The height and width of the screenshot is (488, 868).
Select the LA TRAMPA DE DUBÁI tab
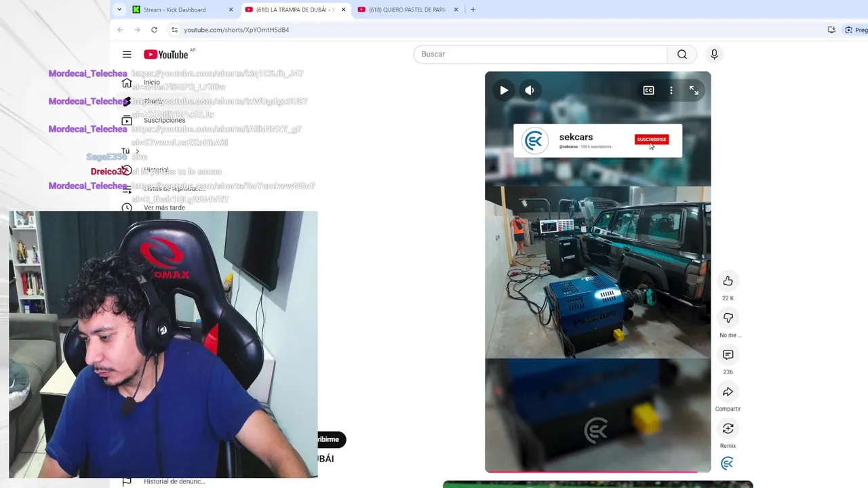tap(295, 9)
